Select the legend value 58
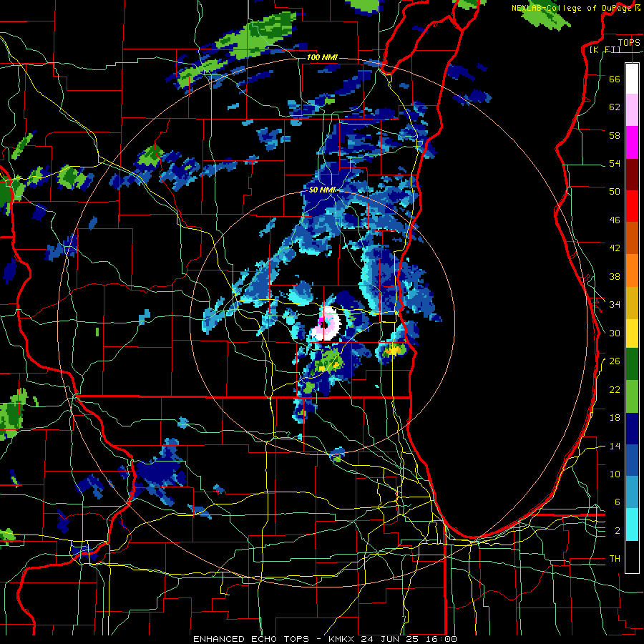 [x=615, y=135]
